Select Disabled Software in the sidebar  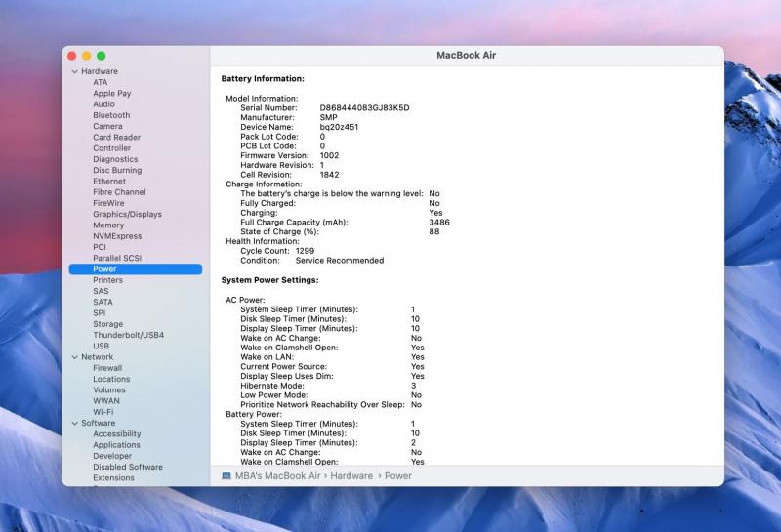[128, 467]
